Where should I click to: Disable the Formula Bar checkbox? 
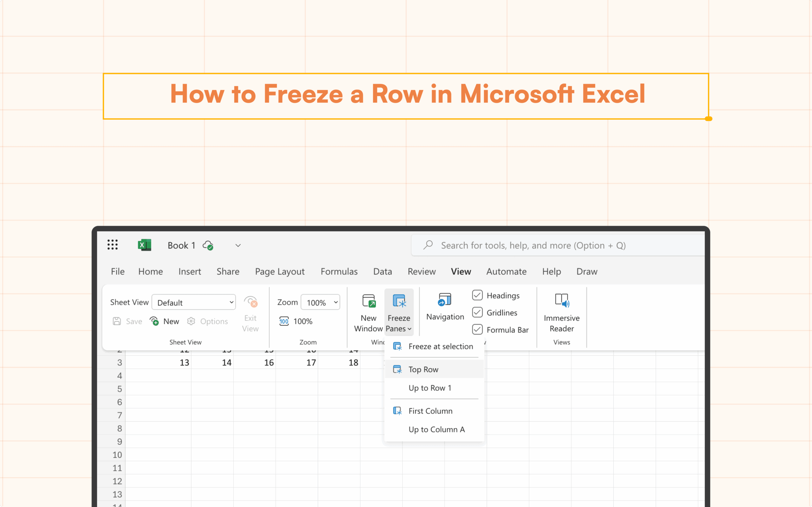(x=477, y=329)
